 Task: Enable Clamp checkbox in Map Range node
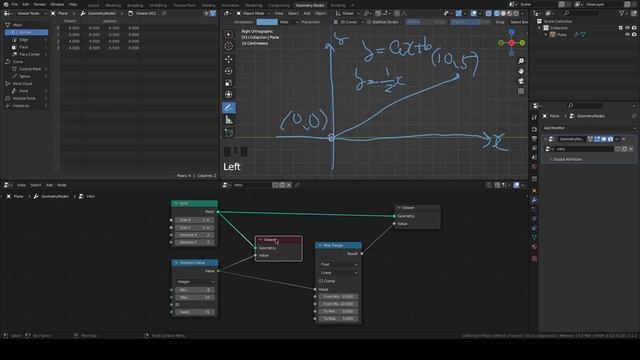pyautogui.click(x=321, y=281)
